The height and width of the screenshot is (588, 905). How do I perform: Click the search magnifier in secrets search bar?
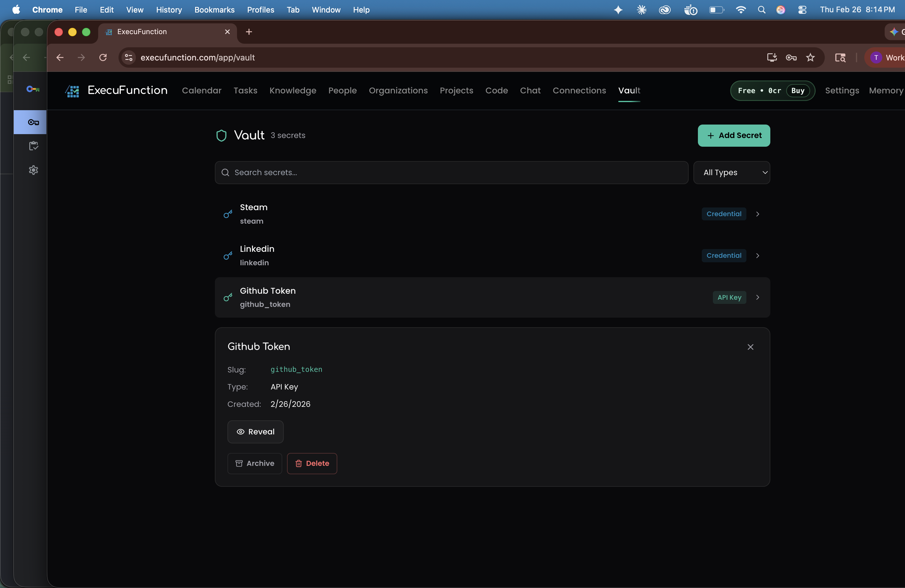[x=225, y=172]
